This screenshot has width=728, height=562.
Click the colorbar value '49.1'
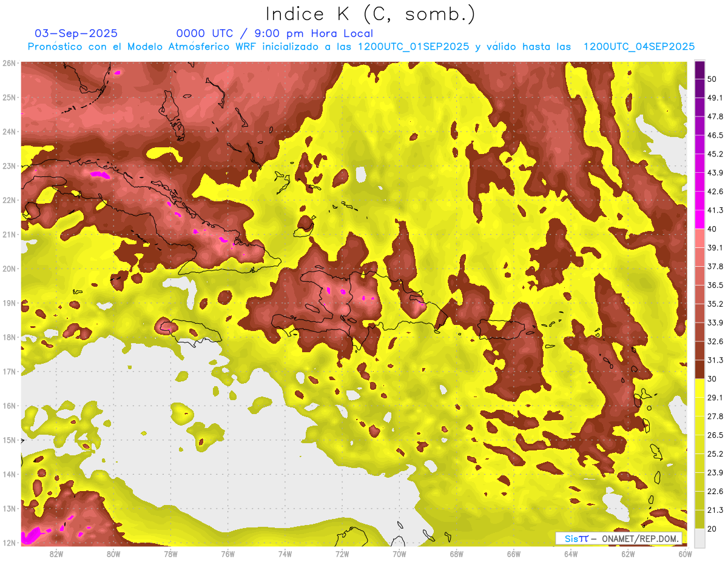(x=715, y=98)
